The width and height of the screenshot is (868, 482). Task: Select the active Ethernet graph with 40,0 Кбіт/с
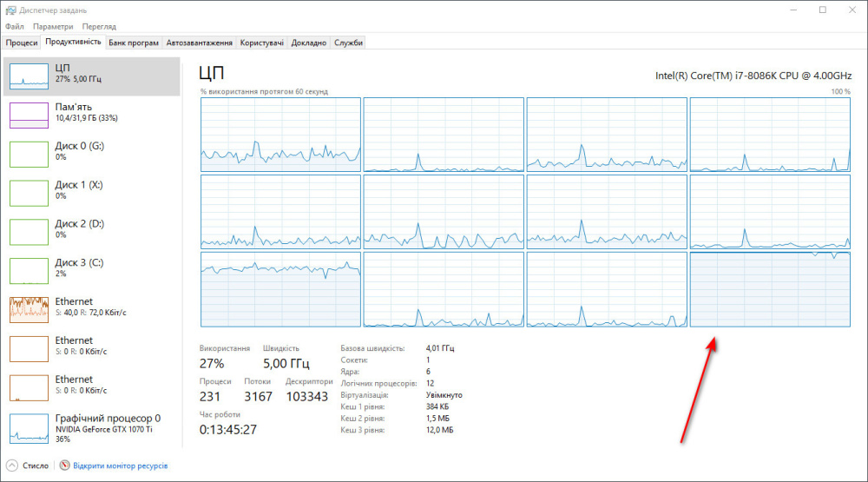click(29, 309)
